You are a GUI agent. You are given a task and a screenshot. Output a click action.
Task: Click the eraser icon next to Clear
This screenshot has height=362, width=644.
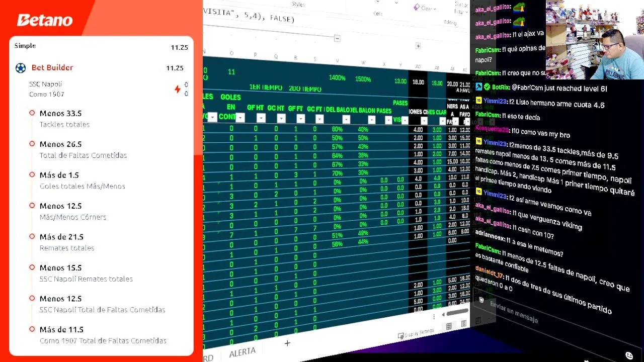(x=416, y=7)
